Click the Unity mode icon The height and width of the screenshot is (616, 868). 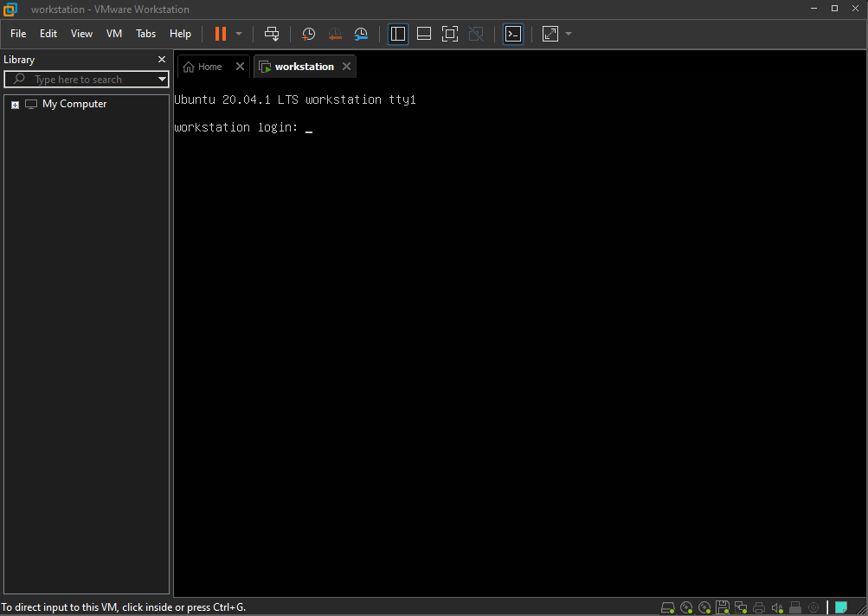pos(476,34)
